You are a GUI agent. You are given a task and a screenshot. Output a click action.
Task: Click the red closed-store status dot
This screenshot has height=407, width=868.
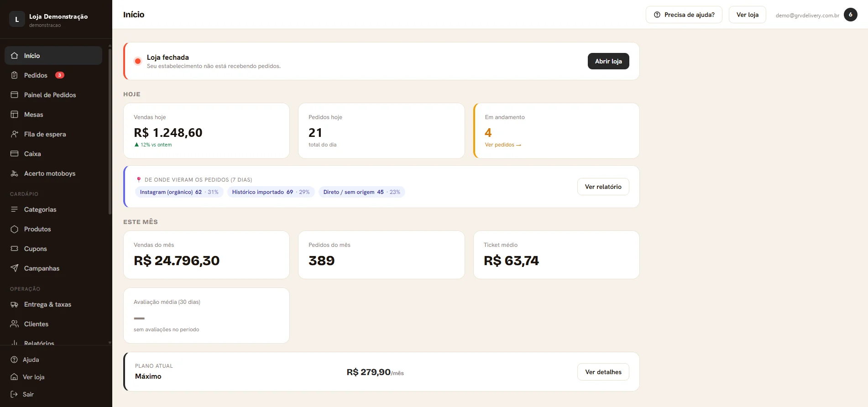[138, 61]
